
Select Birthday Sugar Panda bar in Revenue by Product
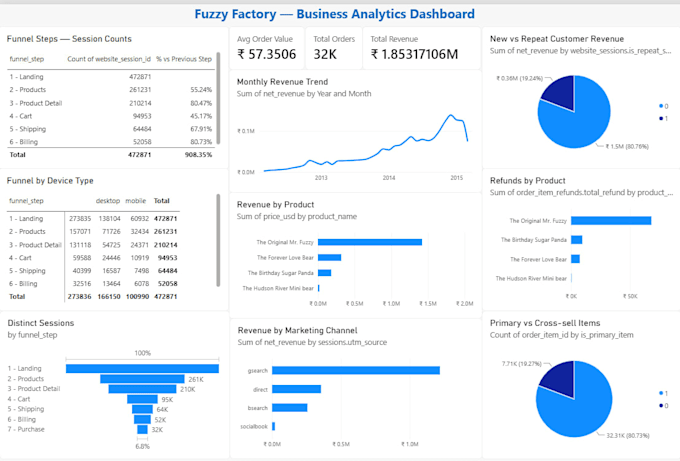[324, 273]
